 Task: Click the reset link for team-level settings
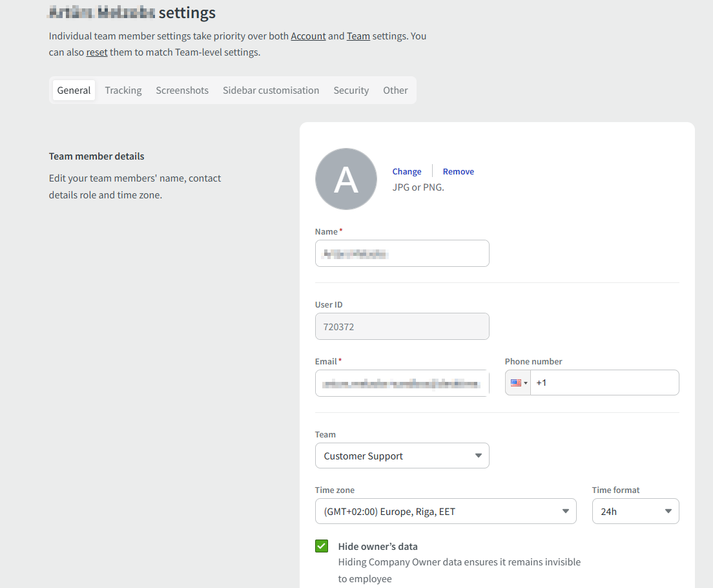97,52
